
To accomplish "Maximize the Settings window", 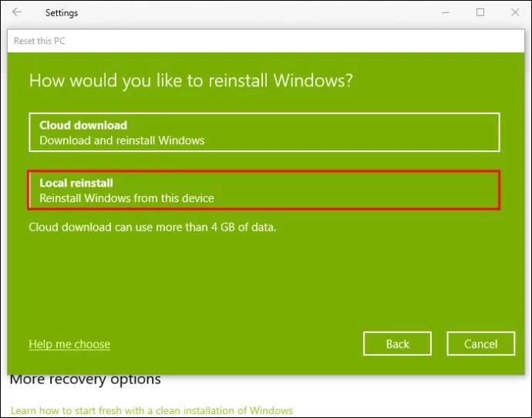I will (x=480, y=12).
